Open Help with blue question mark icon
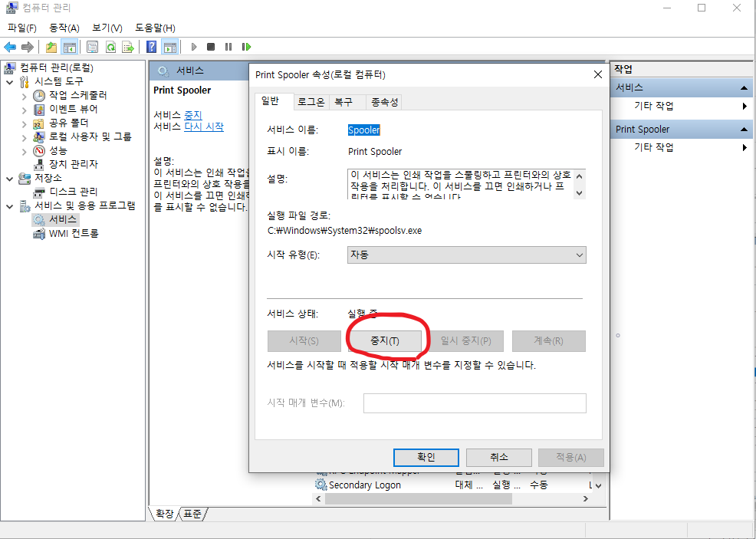756x539 pixels. (x=151, y=47)
